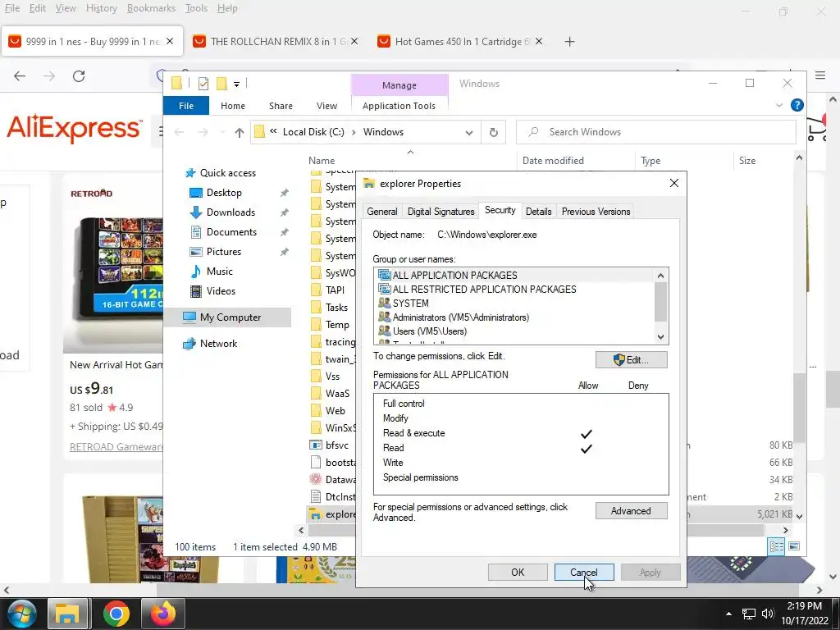
Task: Click the Explorer back arrow
Action: [x=180, y=132]
